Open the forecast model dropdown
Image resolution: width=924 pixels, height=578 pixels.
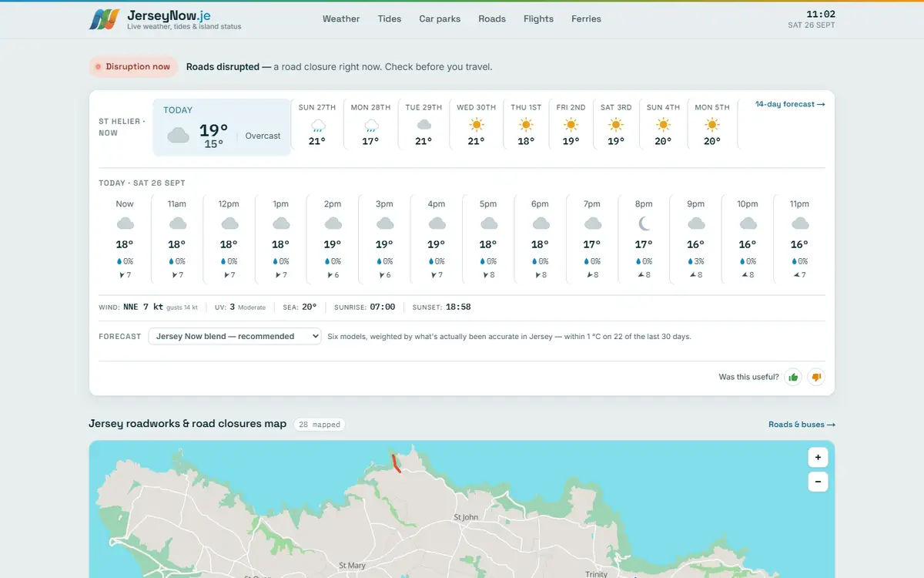point(235,336)
